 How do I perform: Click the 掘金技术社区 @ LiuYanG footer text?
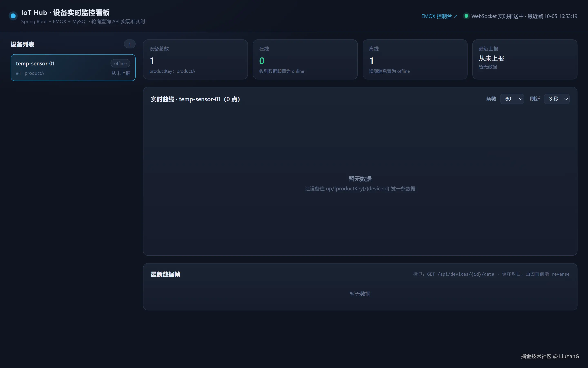pos(550,356)
